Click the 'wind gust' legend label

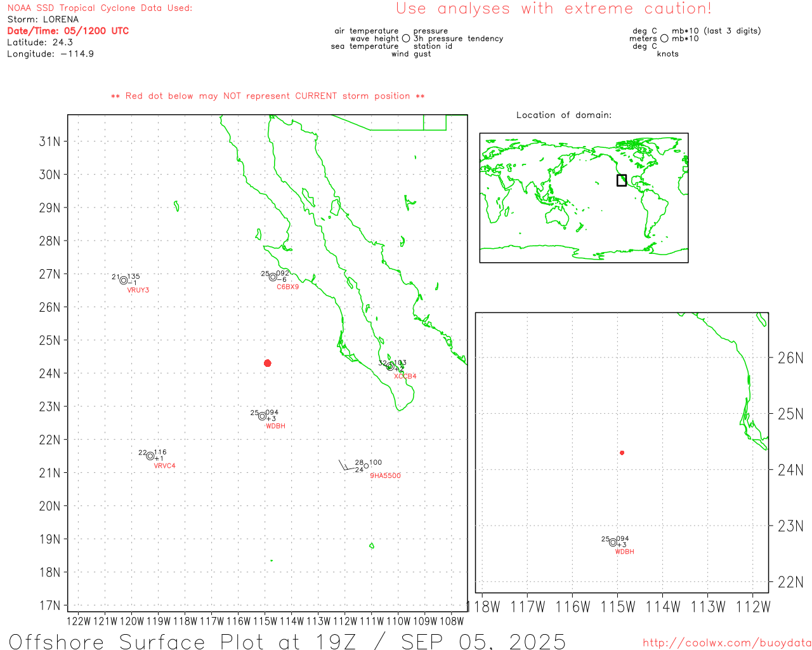pyautogui.click(x=411, y=54)
